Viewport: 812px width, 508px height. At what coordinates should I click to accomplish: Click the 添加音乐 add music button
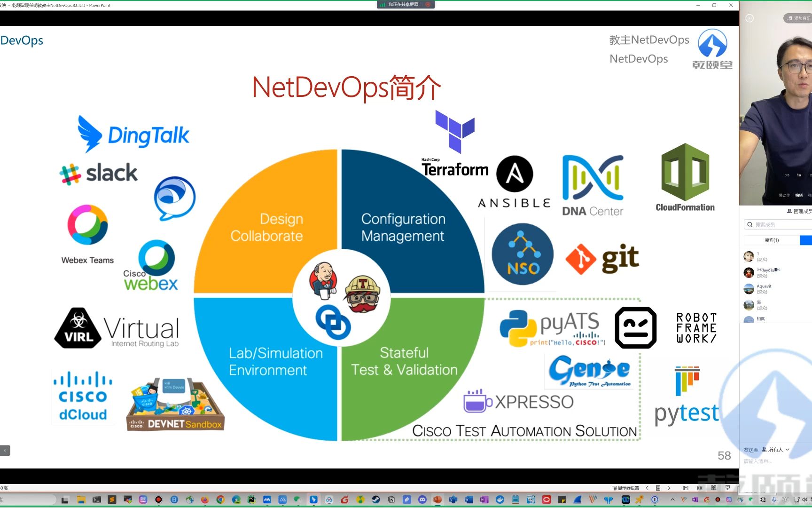click(799, 18)
